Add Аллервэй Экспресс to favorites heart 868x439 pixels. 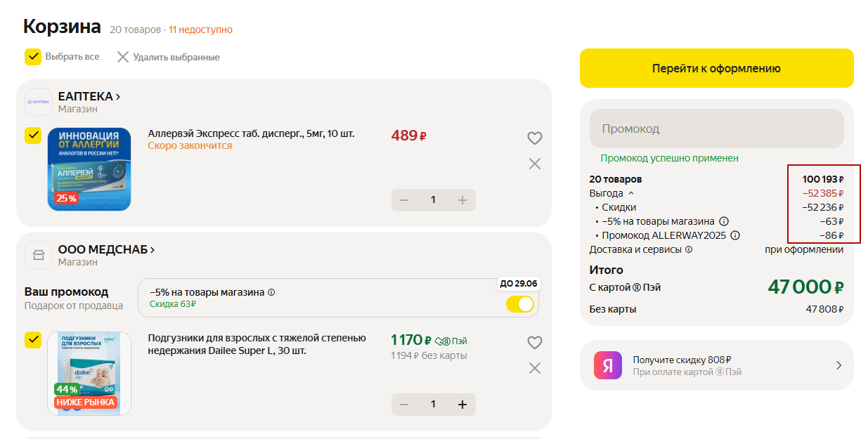point(535,138)
